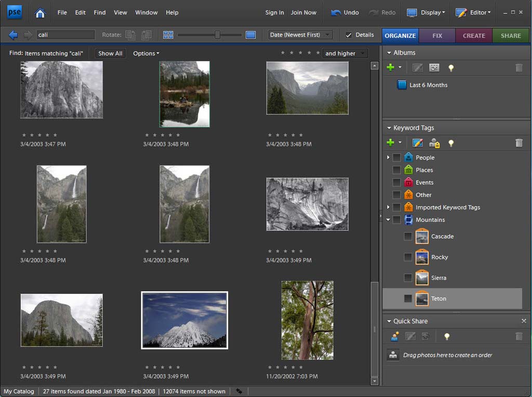Click the Rotate Left icon
Screen dimensions: 532x397
pos(131,35)
